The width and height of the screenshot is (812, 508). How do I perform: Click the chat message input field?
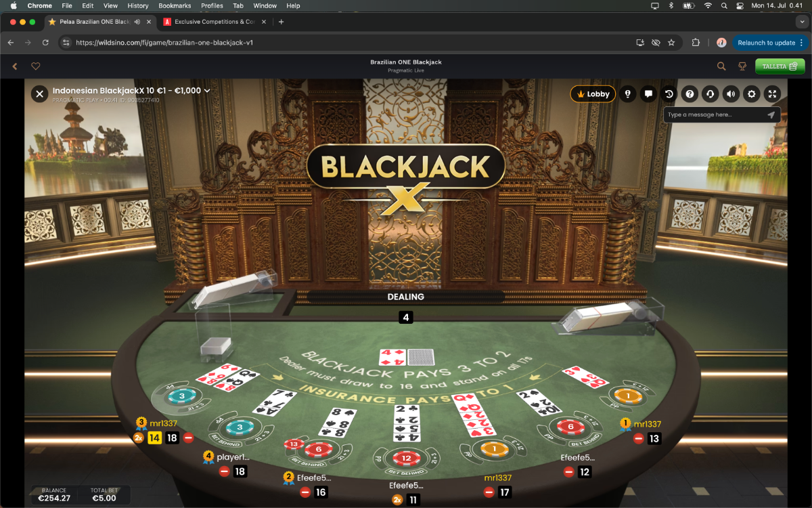tap(715, 114)
